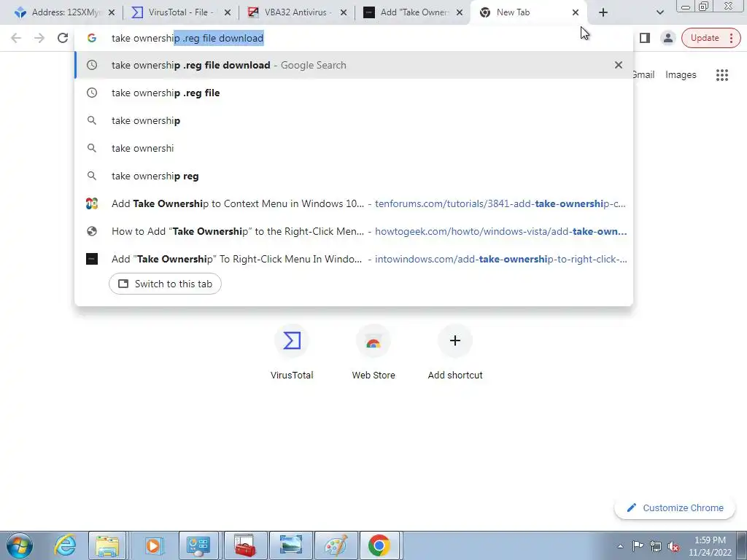
Task: Click the browser back arrow
Action: point(16,38)
